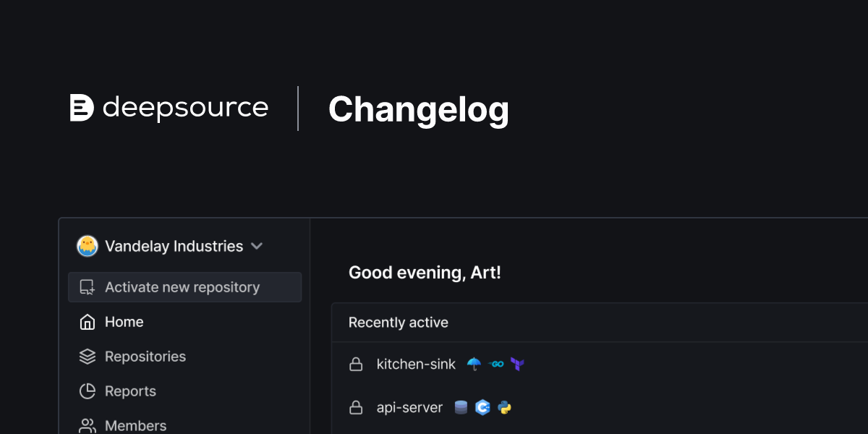The width and height of the screenshot is (868, 434).
Task: Click the Python icon beside api-server
Action: coord(504,407)
